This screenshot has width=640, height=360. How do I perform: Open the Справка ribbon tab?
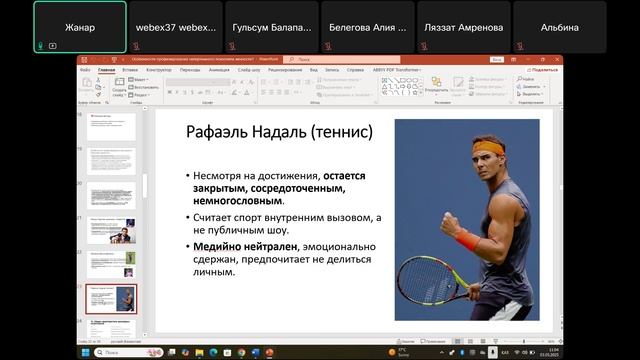pyautogui.click(x=355, y=70)
